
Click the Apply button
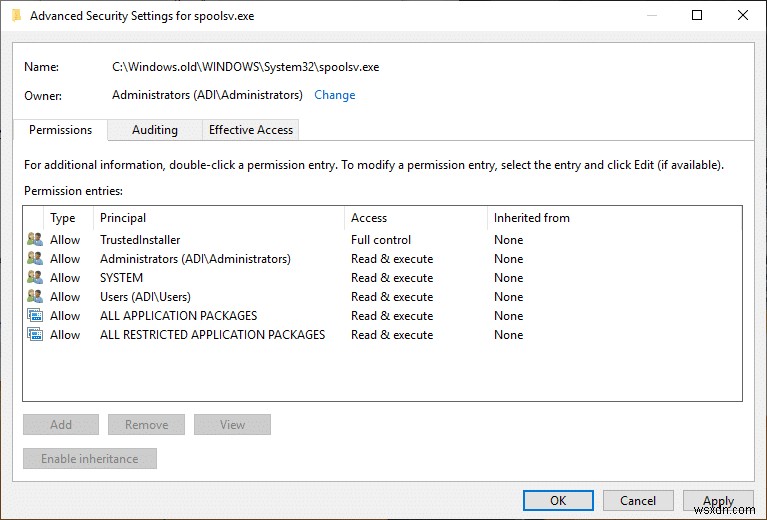(718, 501)
